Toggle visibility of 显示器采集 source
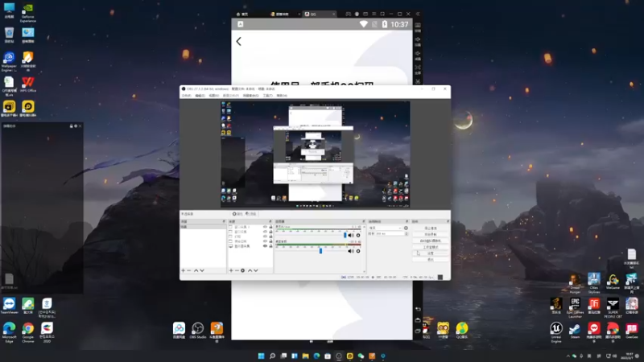The image size is (644, 362). point(265,246)
